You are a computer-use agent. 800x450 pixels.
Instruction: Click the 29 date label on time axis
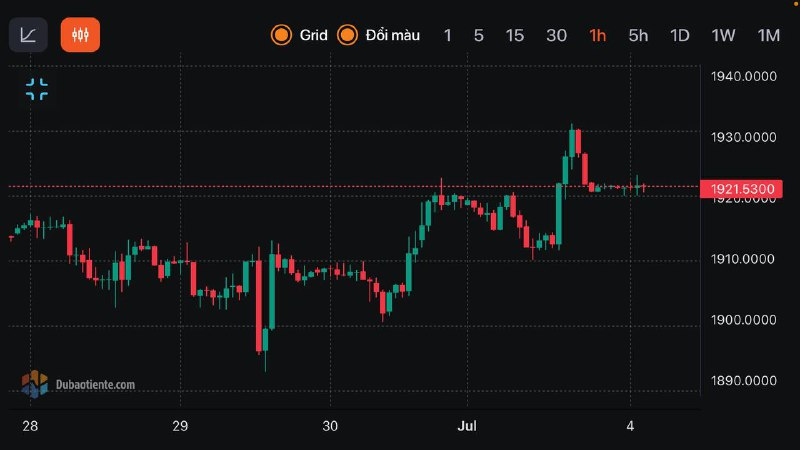click(180, 424)
